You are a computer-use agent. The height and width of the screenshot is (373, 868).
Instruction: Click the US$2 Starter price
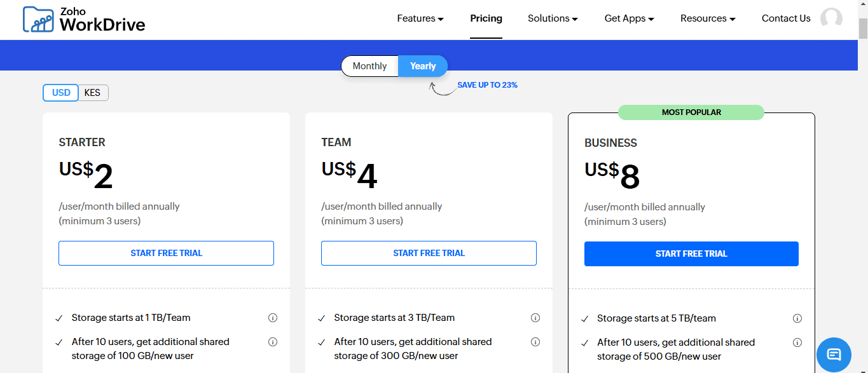86,175
